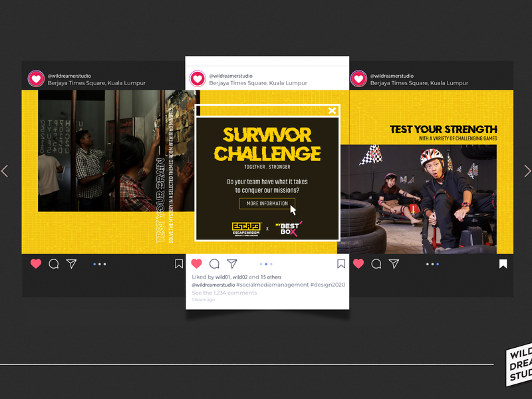Viewport: 532px width, 399px height.
Task: Click @wildreamerstudio username on right post
Action: point(392,76)
